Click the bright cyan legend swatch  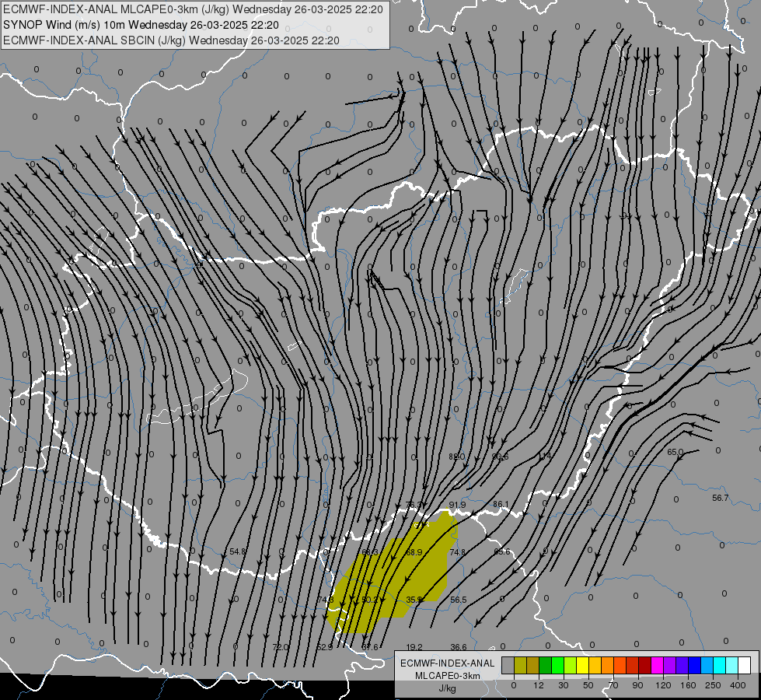721,665
